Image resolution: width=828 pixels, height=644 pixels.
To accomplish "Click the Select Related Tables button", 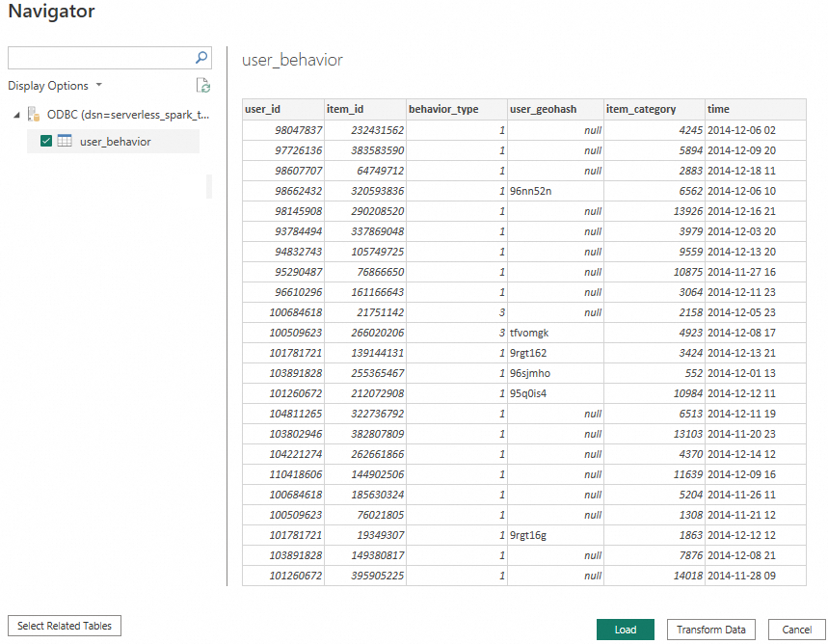I will click(x=65, y=627).
